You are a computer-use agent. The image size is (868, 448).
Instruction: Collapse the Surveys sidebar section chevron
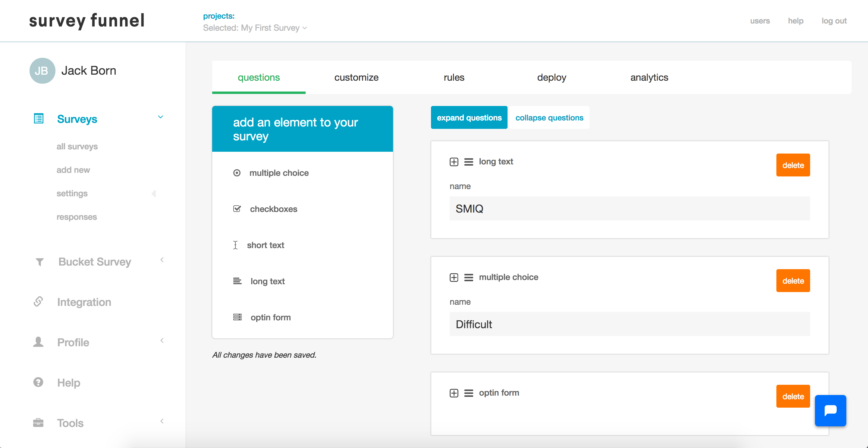[160, 117]
